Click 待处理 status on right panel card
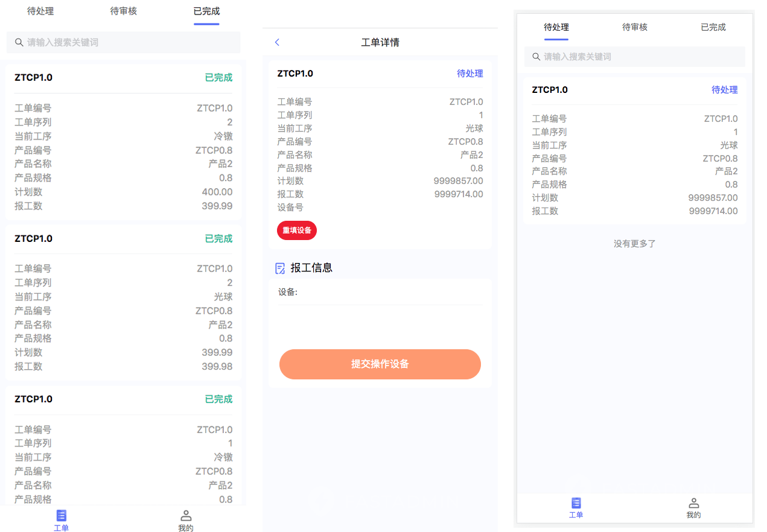This screenshot has height=532, width=767. [725, 90]
